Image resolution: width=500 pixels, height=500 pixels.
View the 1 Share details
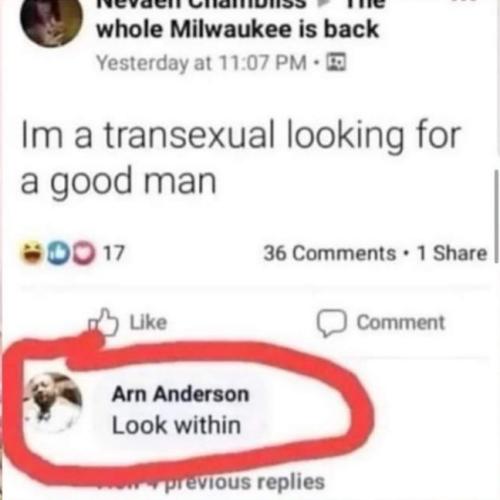[x=452, y=253]
